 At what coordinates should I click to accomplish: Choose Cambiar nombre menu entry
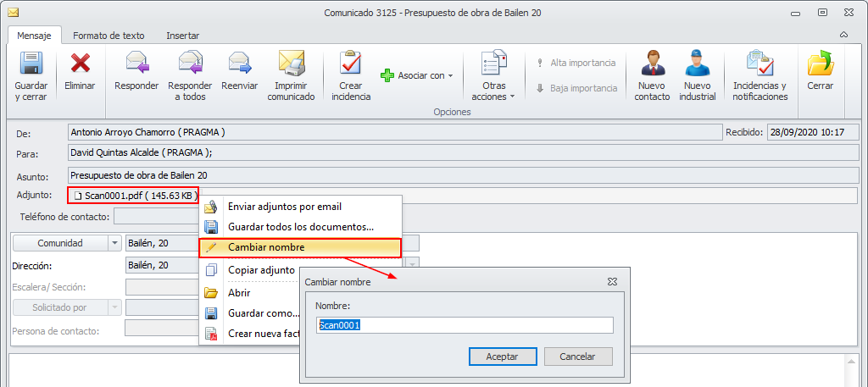point(299,247)
